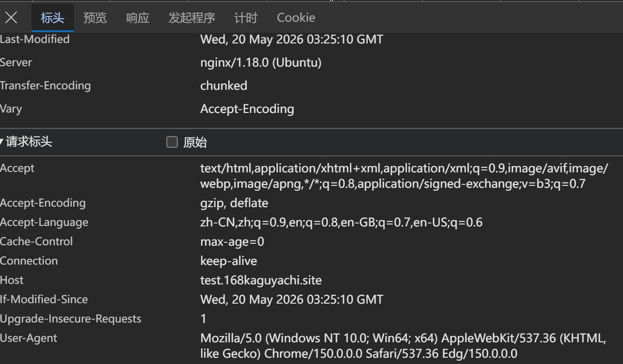
Task: Select the nginx/1.18.0 (Ubuntu) server value
Action: click(261, 63)
